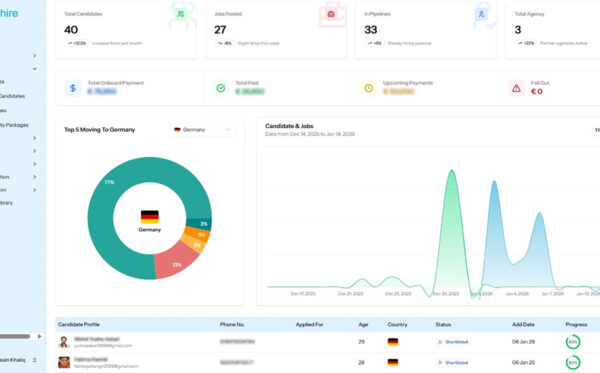Click the Germany flag in donut chart center
The width and height of the screenshot is (600, 373).
(x=150, y=217)
